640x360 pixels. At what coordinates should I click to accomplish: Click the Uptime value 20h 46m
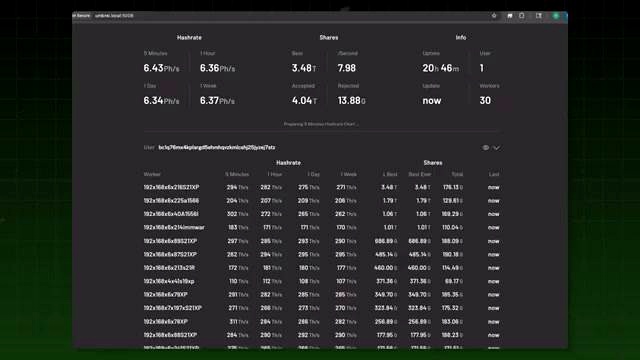coord(440,68)
